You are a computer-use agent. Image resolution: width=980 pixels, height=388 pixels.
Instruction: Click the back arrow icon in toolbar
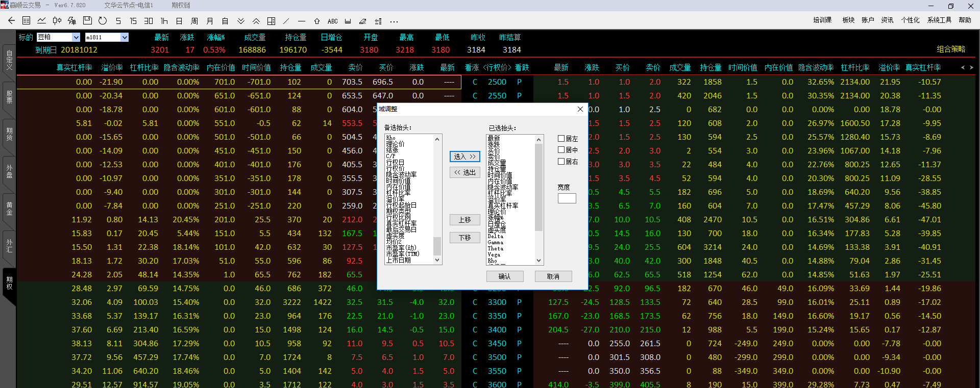(11, 21)
